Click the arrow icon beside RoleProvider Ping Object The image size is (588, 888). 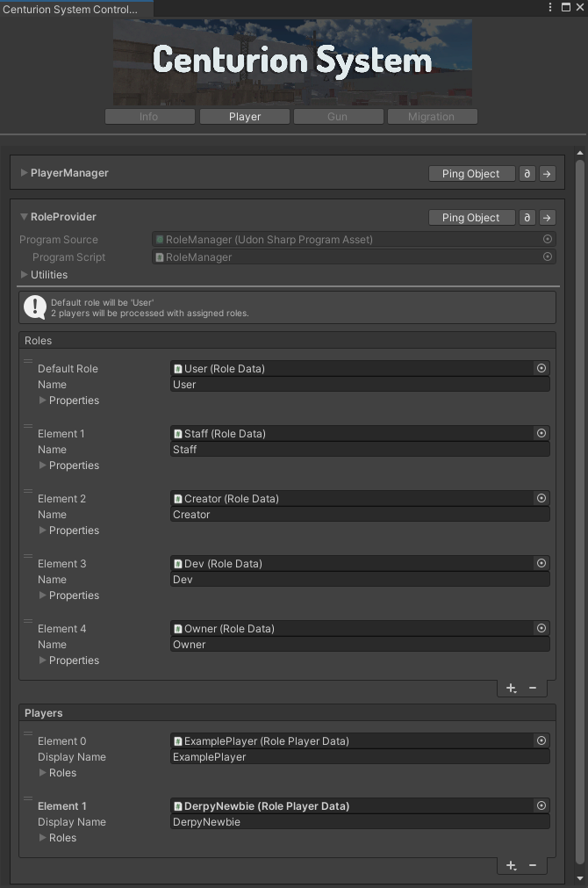pyautogui.click(x=546, y=217)
